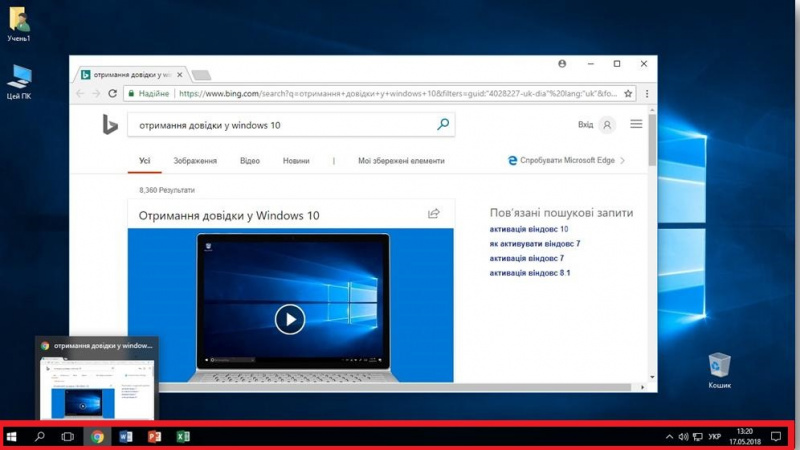Switch to the Новини tab
The width and height of the screenshot is (800, 450).
296,160
